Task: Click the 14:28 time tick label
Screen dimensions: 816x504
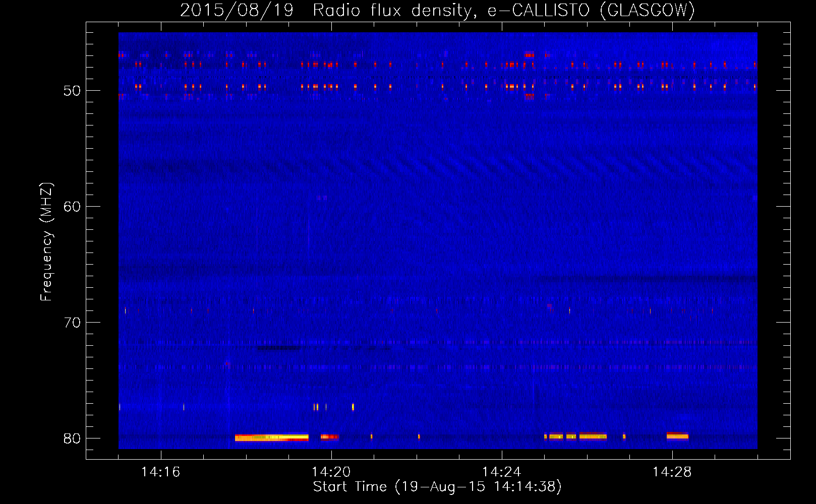Action: pyautogui.click(x=672, y=472)
